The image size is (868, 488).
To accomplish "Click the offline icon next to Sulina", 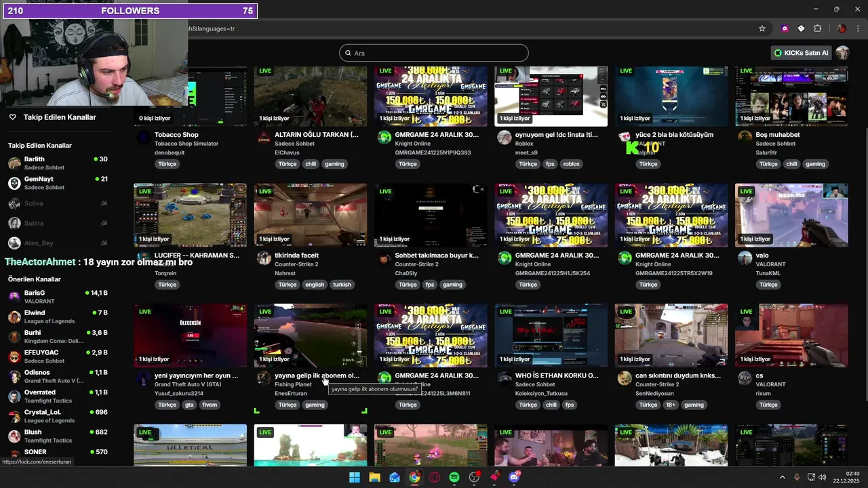I will pos(104,223).
